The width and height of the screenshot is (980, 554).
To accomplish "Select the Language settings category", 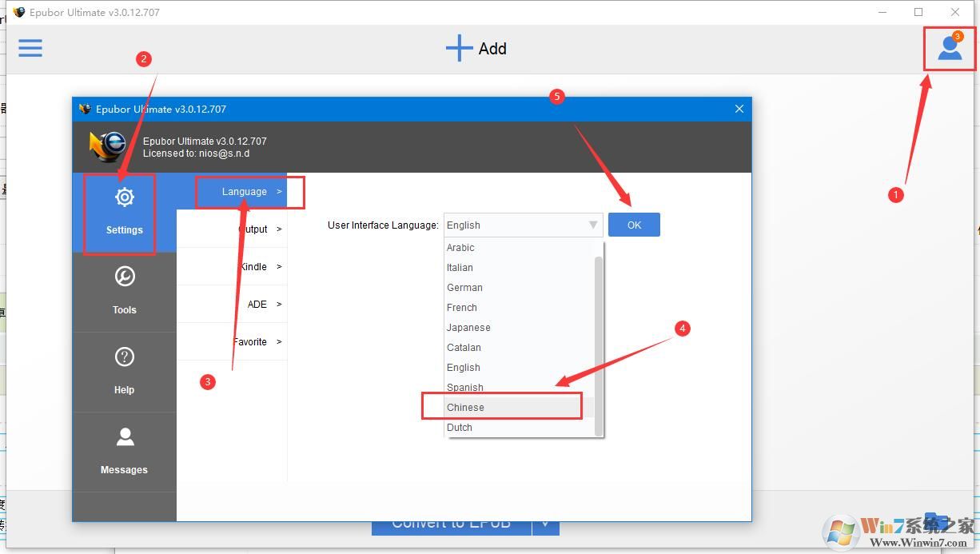I will 232,192.
